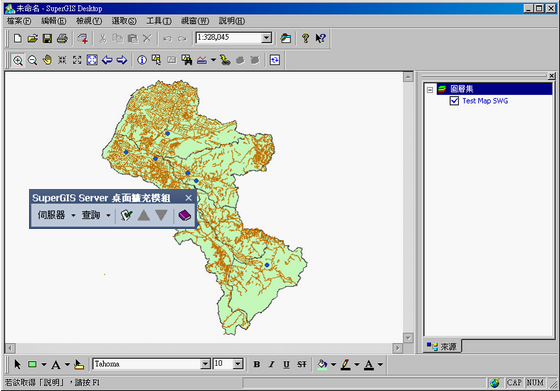Open the 說明(H) menu
The width and height of the screenshot is (560, 391).
click(232, 21)
